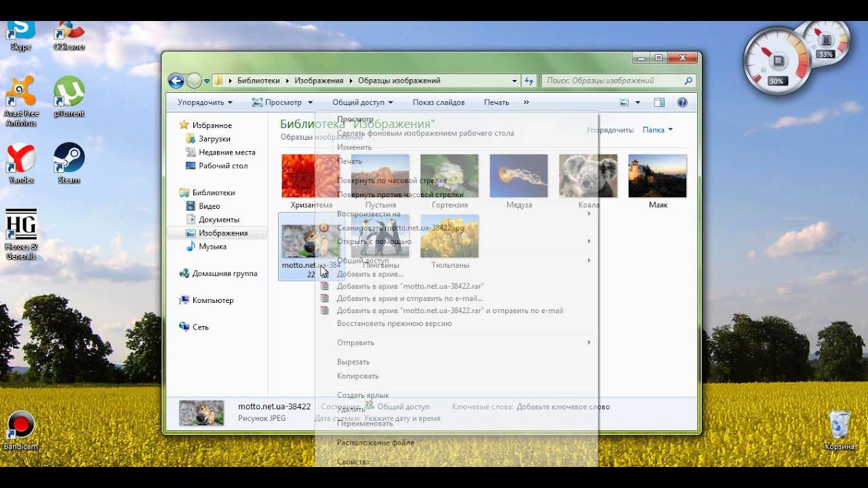Select the Коала image thumbnail
Screen dimensions: 868x488
[x=588, y=176]
